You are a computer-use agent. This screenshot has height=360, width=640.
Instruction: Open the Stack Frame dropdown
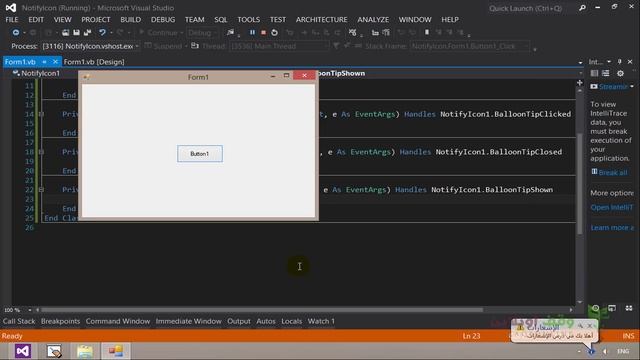pyautogui.click(x=527, y=46)
